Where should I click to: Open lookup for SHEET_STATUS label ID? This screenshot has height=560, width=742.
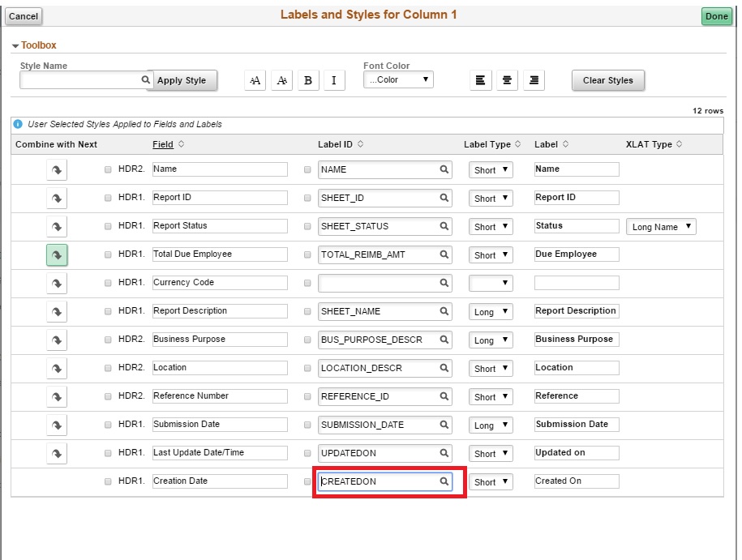pyautogui.click(x=444, y=226)
